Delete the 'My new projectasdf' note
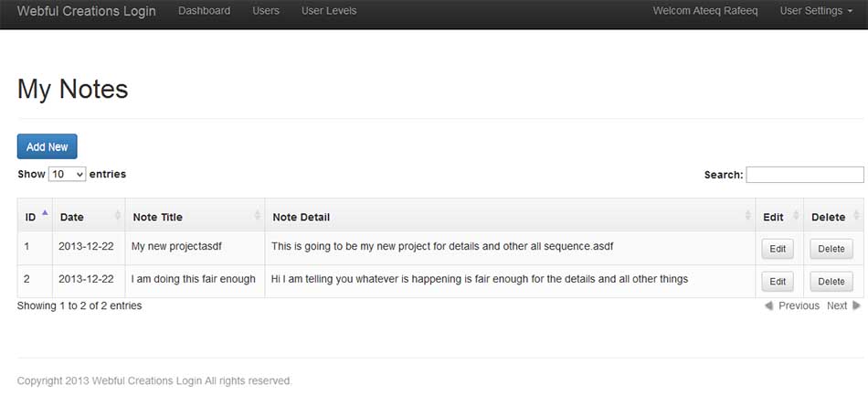 pyautogui.click(x=831, y=248)
